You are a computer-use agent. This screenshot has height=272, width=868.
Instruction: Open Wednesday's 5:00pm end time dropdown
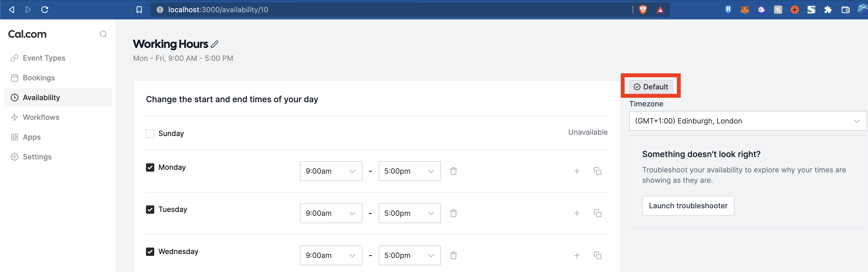pyautogui.click(x=409, y=255)
